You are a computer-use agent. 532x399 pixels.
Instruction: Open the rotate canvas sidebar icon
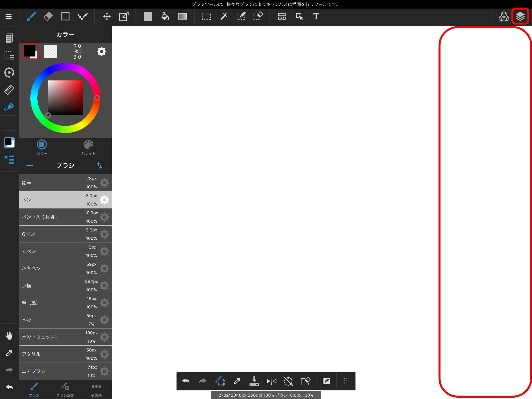coord(9,72)
